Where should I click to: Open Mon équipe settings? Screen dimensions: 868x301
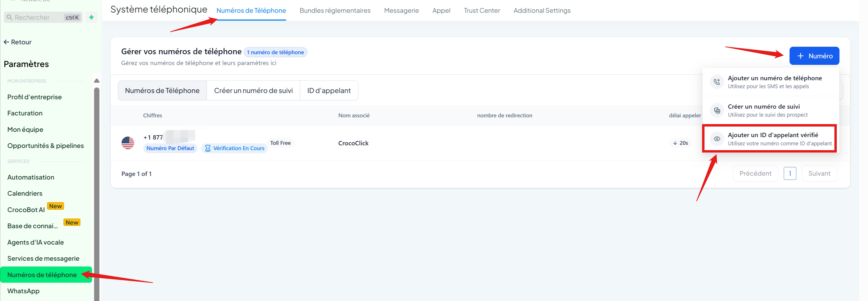pyautogui.click(x=25, y=130)
